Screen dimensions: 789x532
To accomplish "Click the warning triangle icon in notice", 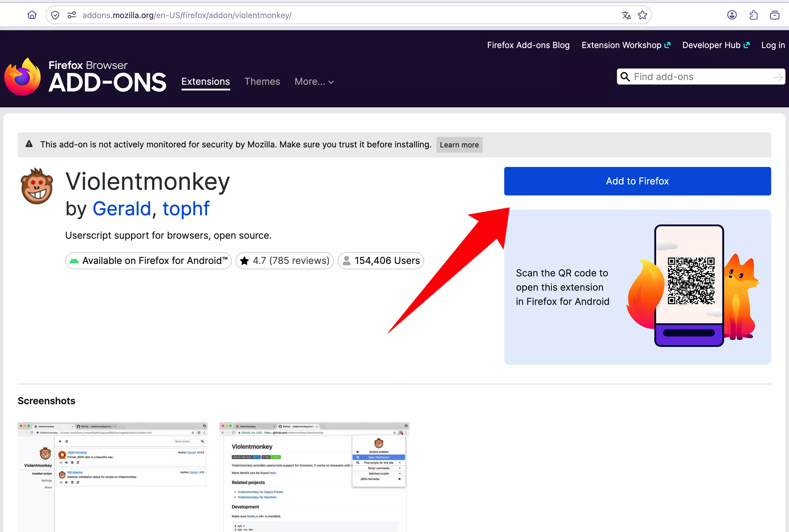I will click(29, 144).
